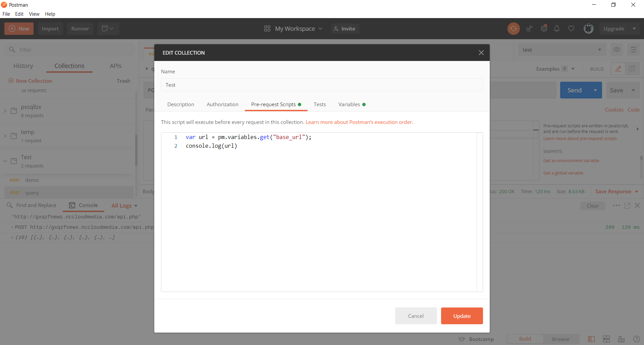Open the File menu
The width and height of the screenshot is (644, 345).
(6, 14)
